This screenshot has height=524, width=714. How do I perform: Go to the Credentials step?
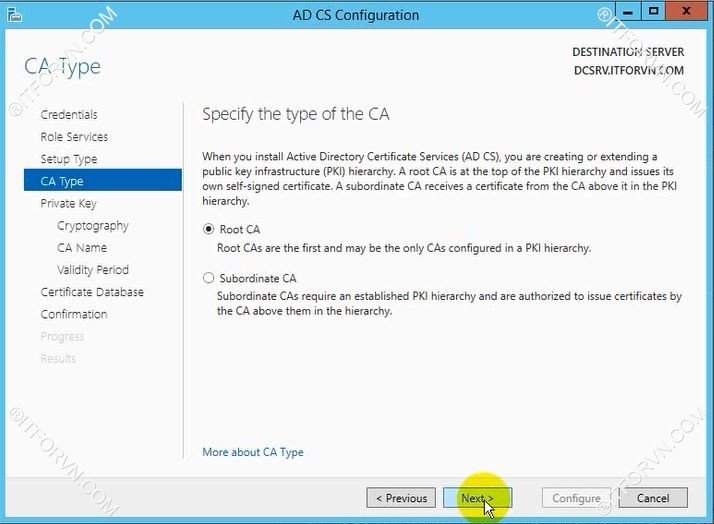coord(69,115)
